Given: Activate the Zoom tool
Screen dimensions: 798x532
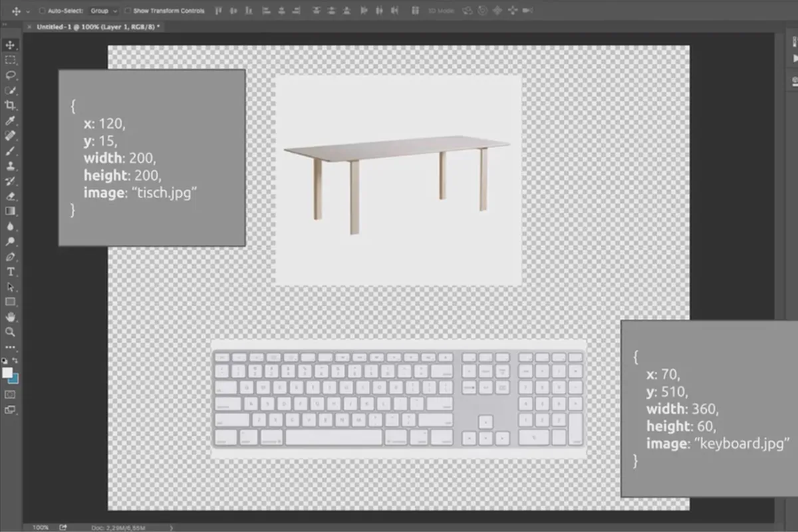Looking at the screenshot, I should [11, 332].
